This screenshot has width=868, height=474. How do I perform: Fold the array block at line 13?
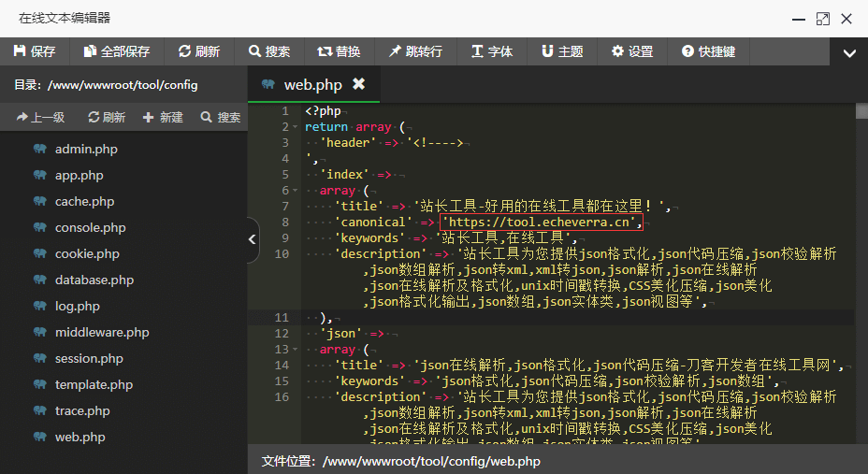point(296,350)
